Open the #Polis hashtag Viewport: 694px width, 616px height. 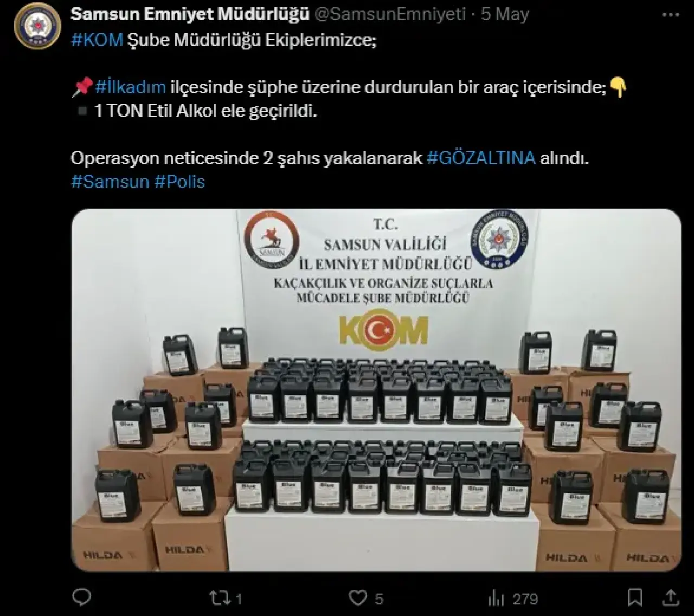179,181
